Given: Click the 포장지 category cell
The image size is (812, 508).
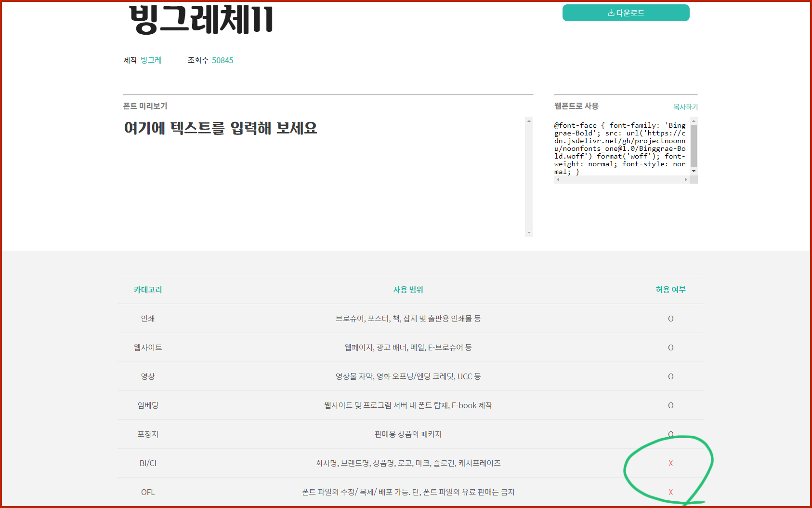Looking at the screenshot, I should 148,434.
